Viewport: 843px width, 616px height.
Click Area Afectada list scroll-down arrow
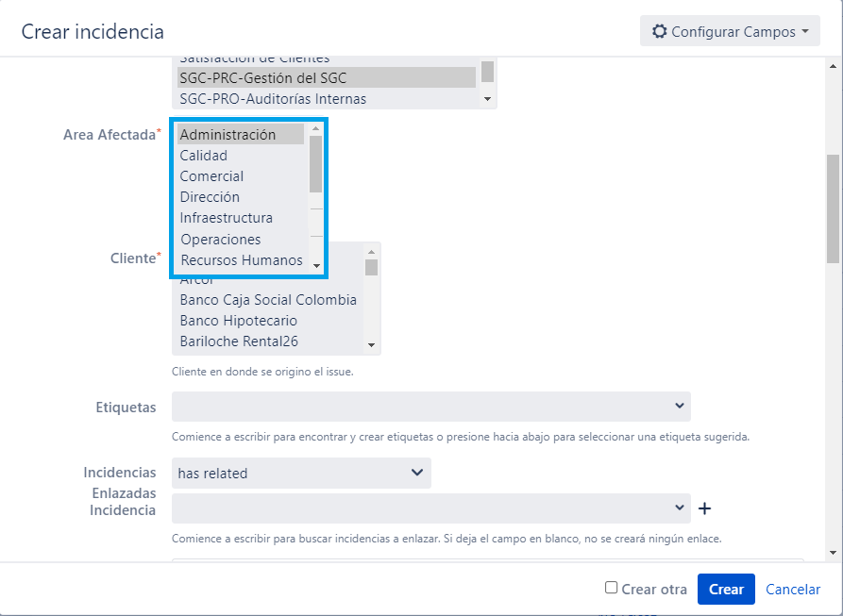pos(316,266)
